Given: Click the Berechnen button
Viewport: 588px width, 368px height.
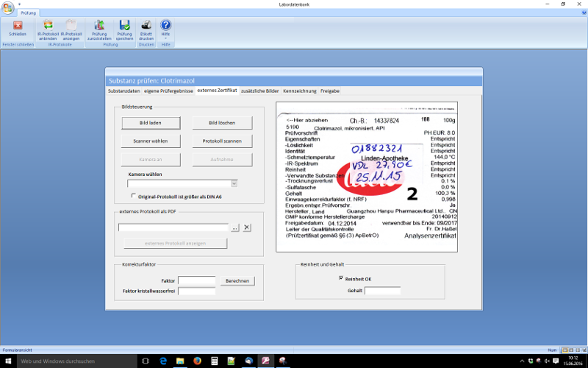Looking at the screenshot, I should (237, 280).
